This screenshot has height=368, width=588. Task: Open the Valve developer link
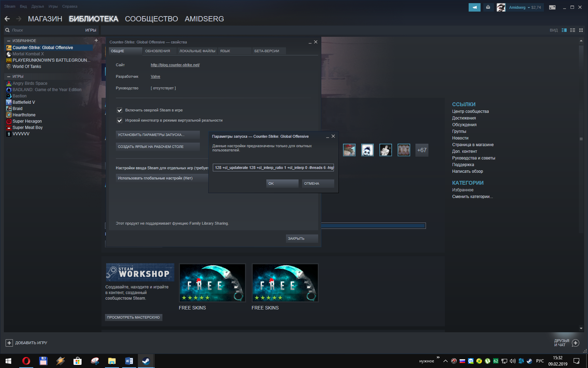(155, 76)
